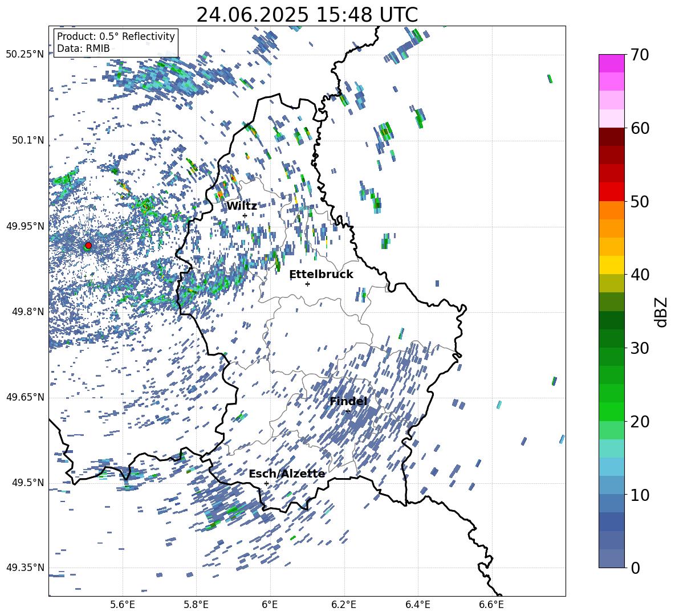Viewport: 675px width, 616px height.
Task: Click the plus marker below Esch/Alzette
Action: (266, 483)
